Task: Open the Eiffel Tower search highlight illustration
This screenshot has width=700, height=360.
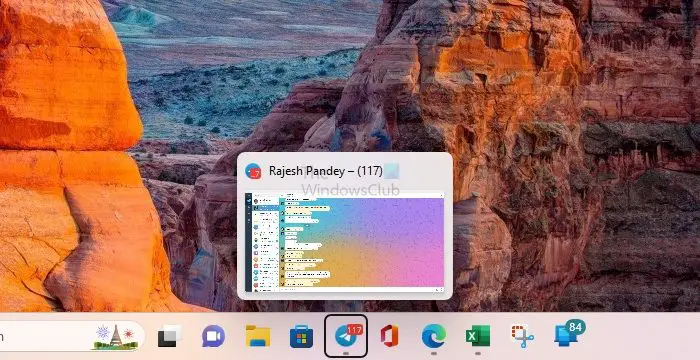Action: (115, 336)
